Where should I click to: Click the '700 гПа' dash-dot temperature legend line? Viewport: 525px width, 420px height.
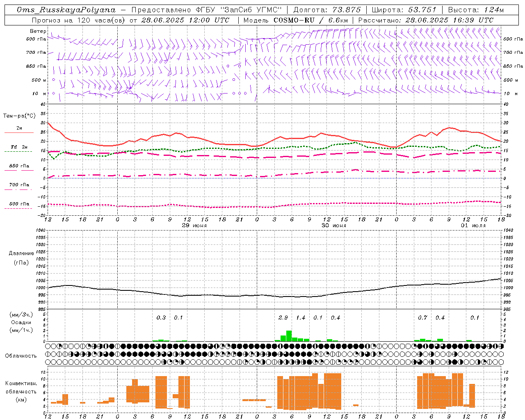[18, 189]
